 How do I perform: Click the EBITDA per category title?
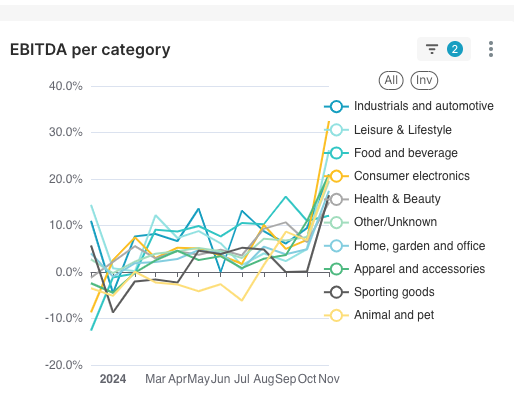click(90, 50)
